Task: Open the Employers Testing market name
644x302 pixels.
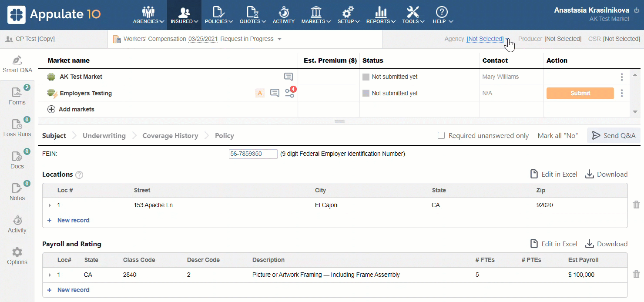Action: point(86,93)
